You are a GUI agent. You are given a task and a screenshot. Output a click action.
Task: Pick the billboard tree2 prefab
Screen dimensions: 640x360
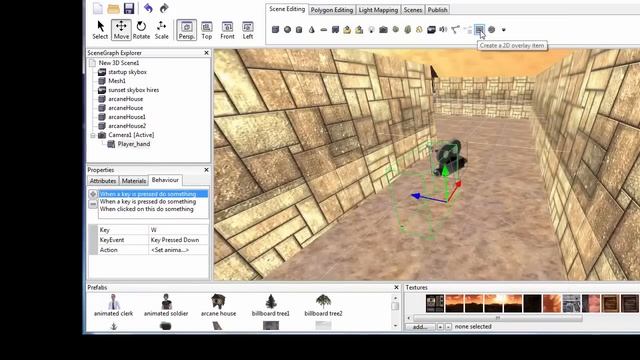click(x=323, y=305)
